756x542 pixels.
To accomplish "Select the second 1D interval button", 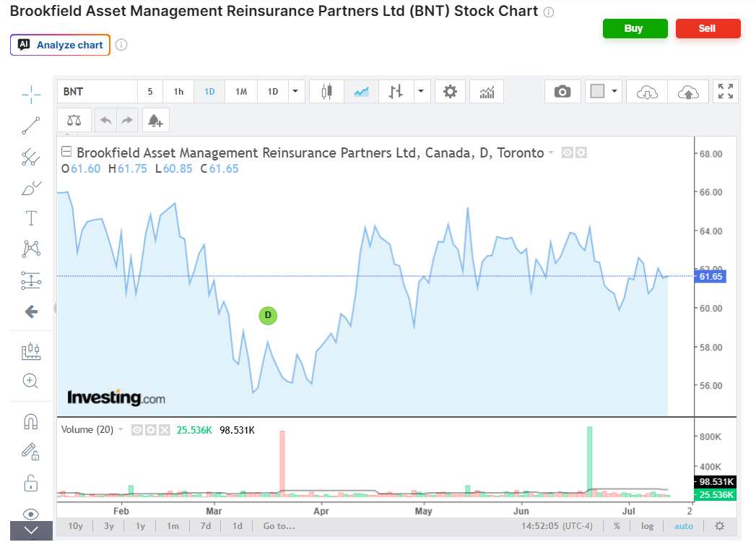I will (x=273, y=92).
